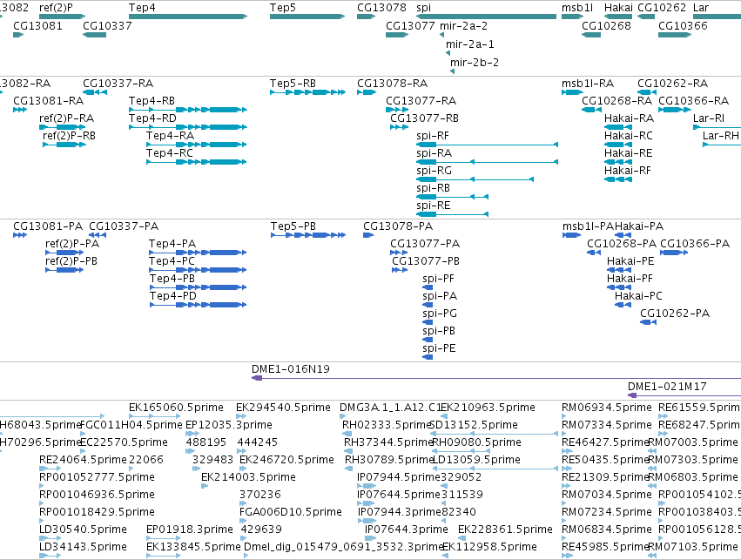Select the EP01918.3prime EST label

coord(190,530)
